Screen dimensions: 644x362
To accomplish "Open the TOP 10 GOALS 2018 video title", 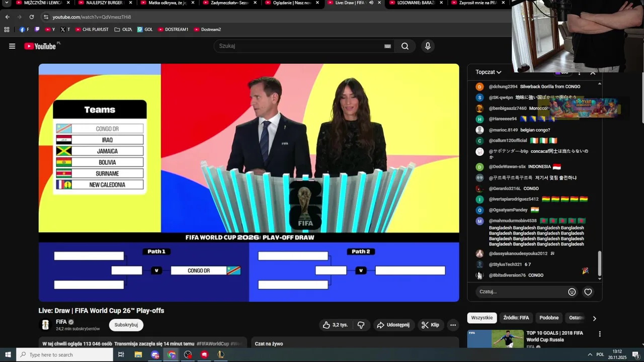I will tap(555, 336).
